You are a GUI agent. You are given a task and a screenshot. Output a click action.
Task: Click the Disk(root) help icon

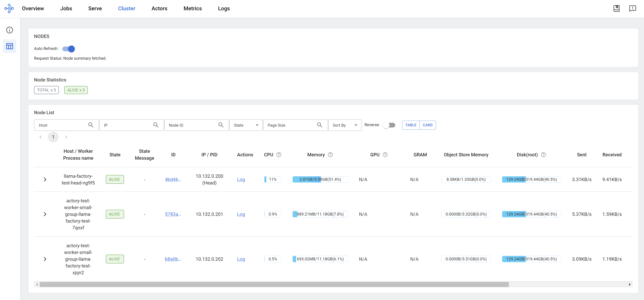click(x=543, y=155)
